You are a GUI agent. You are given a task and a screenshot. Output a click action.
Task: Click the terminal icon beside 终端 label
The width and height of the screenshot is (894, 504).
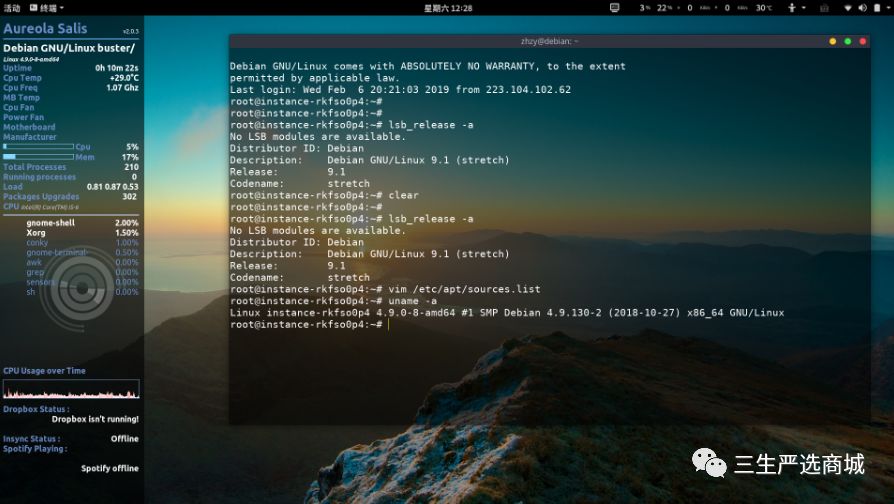tap(34, 8)
